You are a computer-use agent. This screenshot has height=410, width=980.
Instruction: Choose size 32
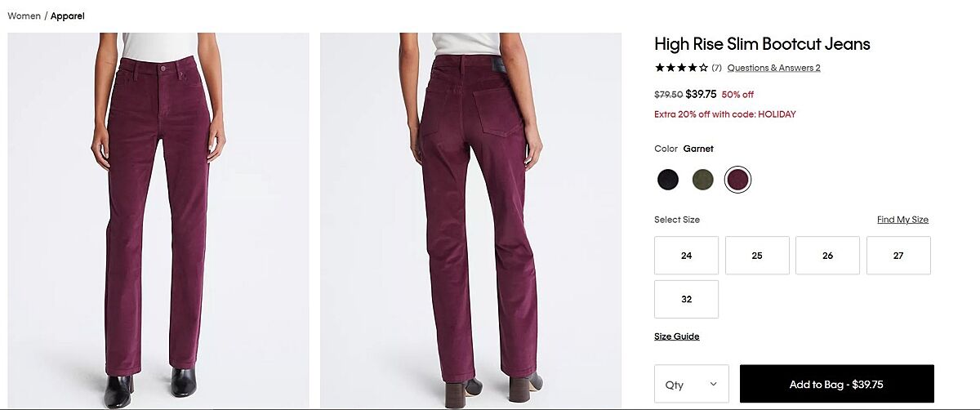click(x=686, y=299)
